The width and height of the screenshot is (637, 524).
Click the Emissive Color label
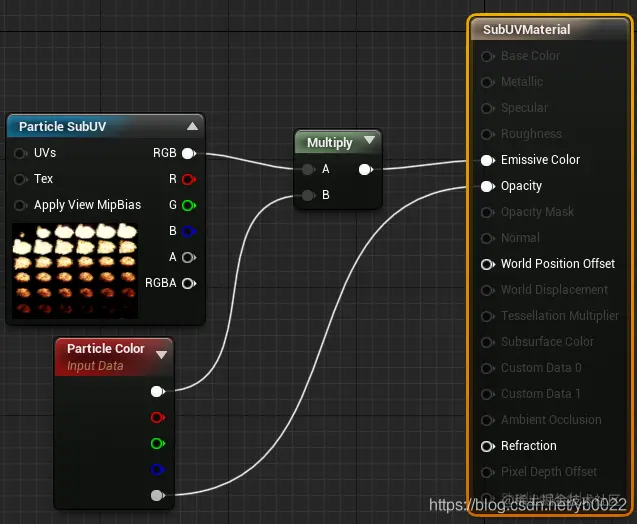pyautogui.click(x=540, y=160)
